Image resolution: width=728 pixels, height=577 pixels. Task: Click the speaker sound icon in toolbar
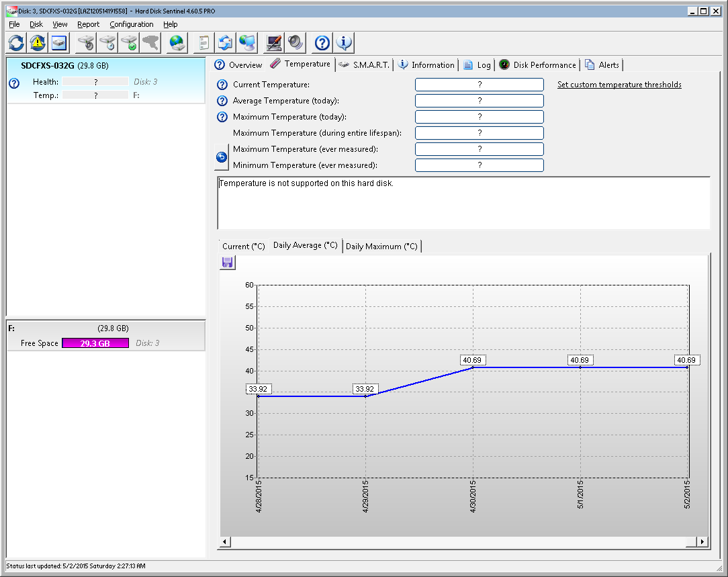[295, 43]
